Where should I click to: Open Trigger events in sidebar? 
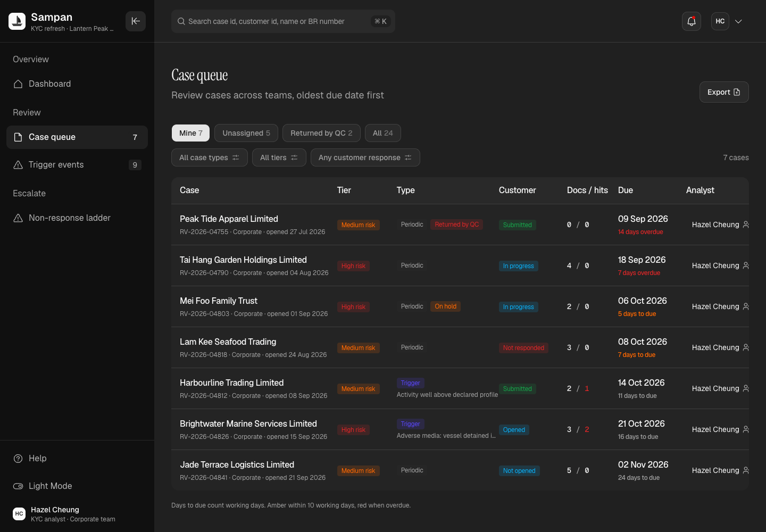click(x=77, y=165)
